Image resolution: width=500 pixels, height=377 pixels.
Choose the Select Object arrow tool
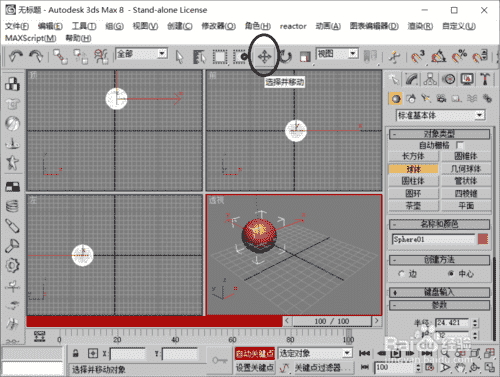point(179,57)
